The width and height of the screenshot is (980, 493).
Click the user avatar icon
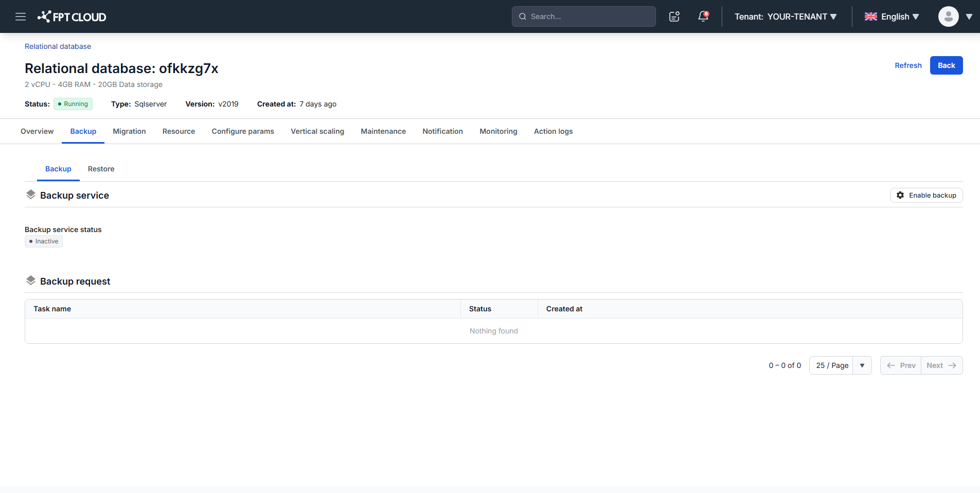948,16
